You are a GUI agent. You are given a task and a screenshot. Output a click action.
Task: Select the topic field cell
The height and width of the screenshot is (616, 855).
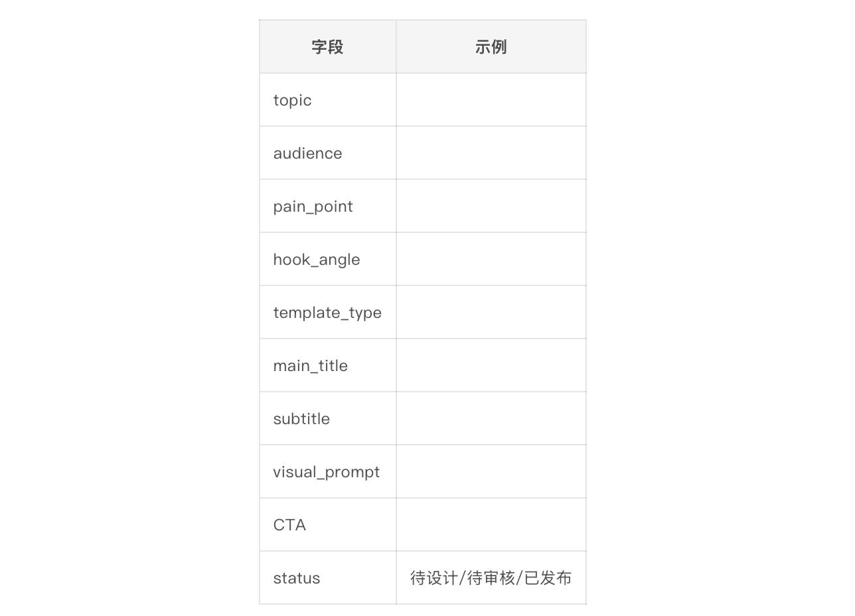[328, 100]
